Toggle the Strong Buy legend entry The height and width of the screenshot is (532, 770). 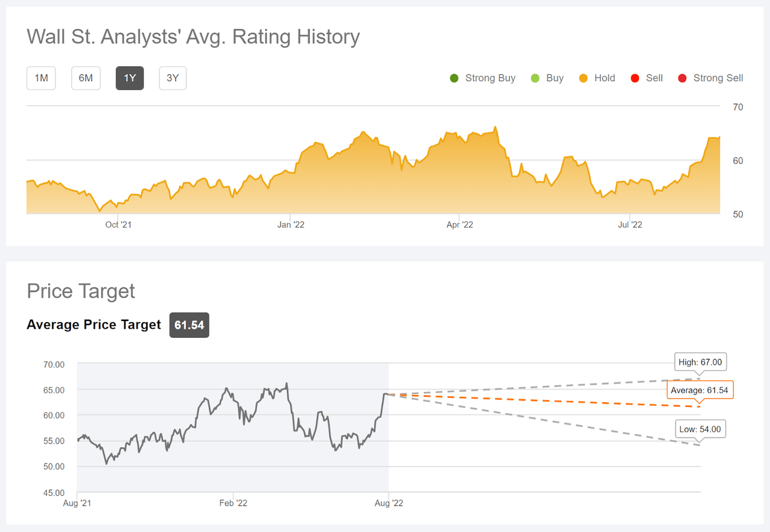481,78
